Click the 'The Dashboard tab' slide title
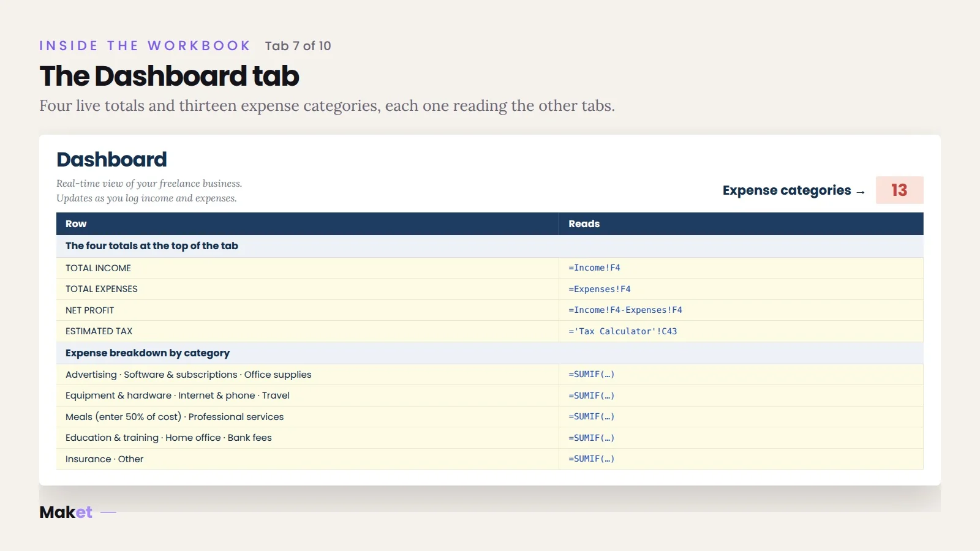This screenshot has width=980, height=551. (x=170, y=76)
